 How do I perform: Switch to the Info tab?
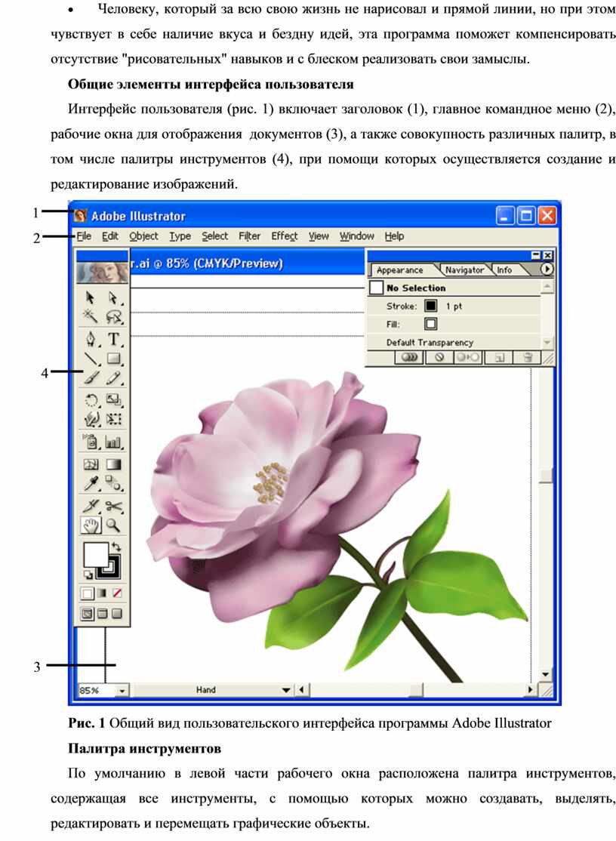pyautogui.click(x=504, y=270)
